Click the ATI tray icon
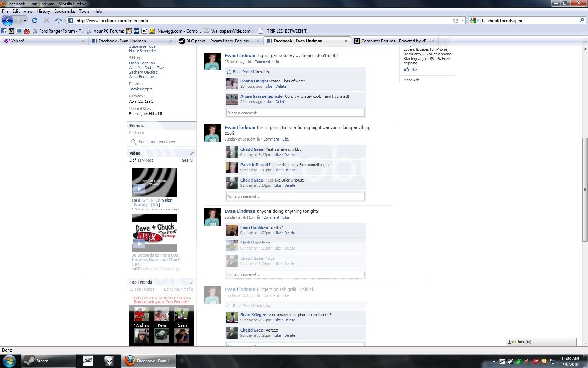This screenshot has width=588, height=368. pyautogui.click(x=535, y=361)
